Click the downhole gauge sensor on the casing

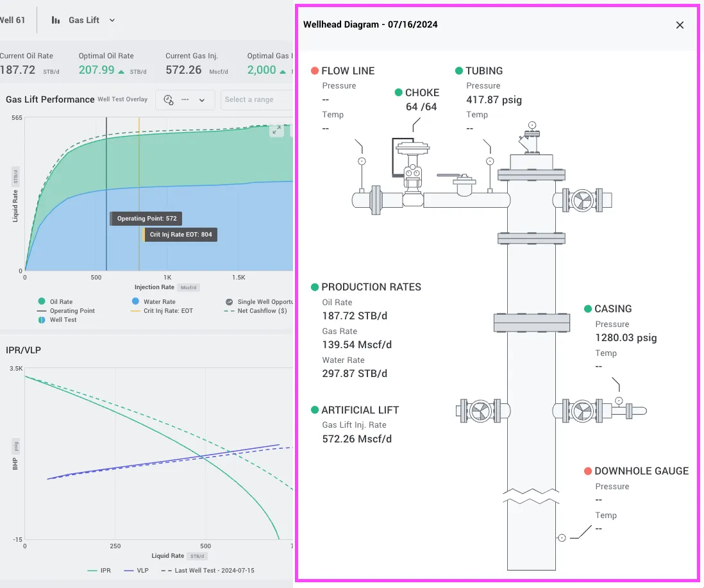(x=562, y=538)
